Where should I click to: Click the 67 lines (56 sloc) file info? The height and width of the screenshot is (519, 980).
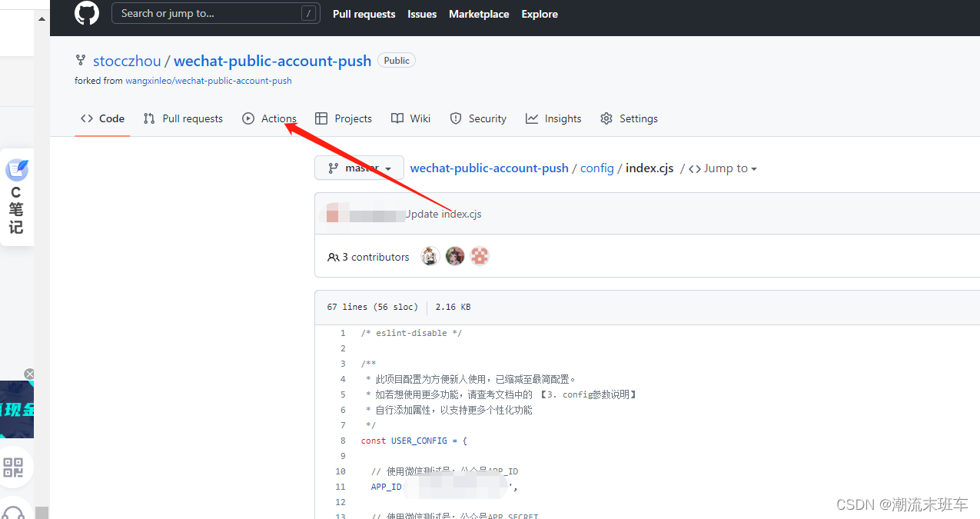[x=373, y=307]
